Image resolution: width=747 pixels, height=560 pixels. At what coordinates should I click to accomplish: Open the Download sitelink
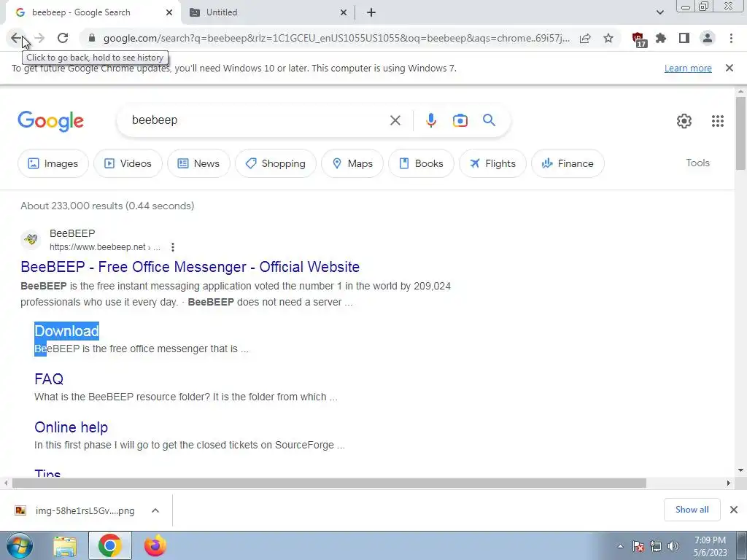click(66, 331)
